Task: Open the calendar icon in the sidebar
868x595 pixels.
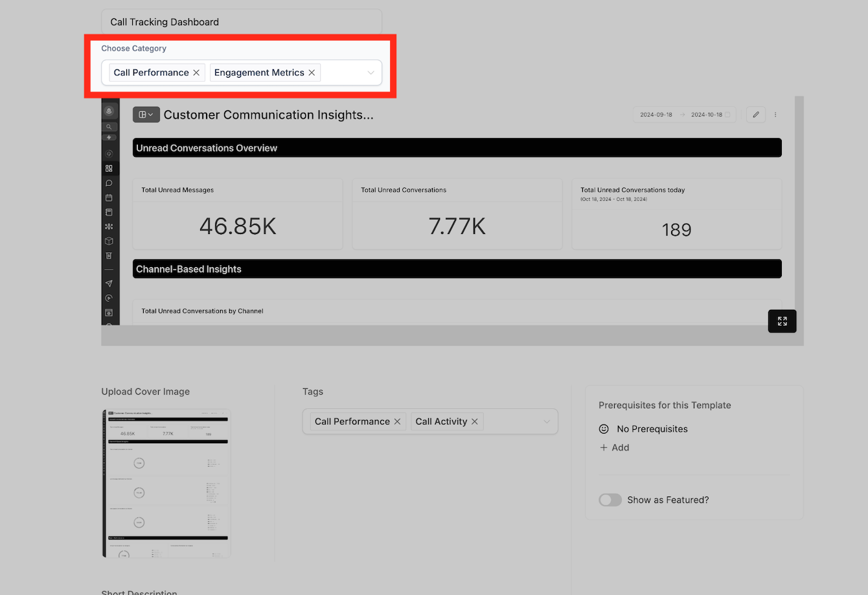Action: 109,198
